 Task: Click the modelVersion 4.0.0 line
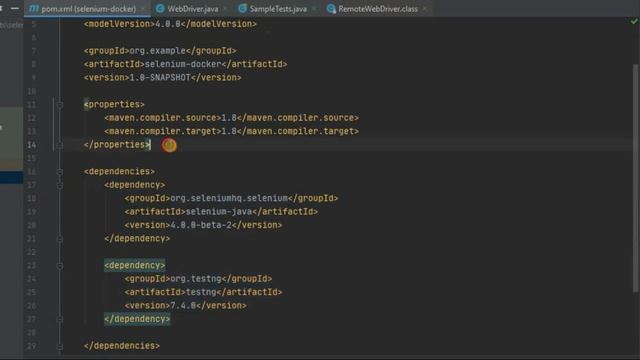170,24
